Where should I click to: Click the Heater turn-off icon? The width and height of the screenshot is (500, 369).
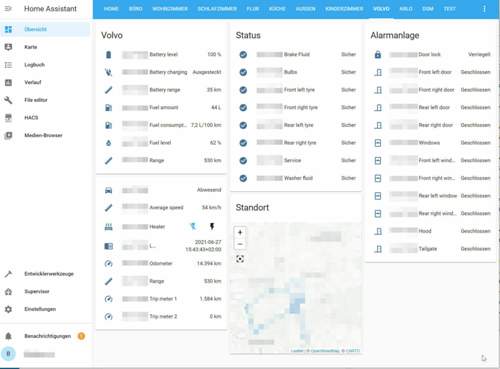click(193, 227)
